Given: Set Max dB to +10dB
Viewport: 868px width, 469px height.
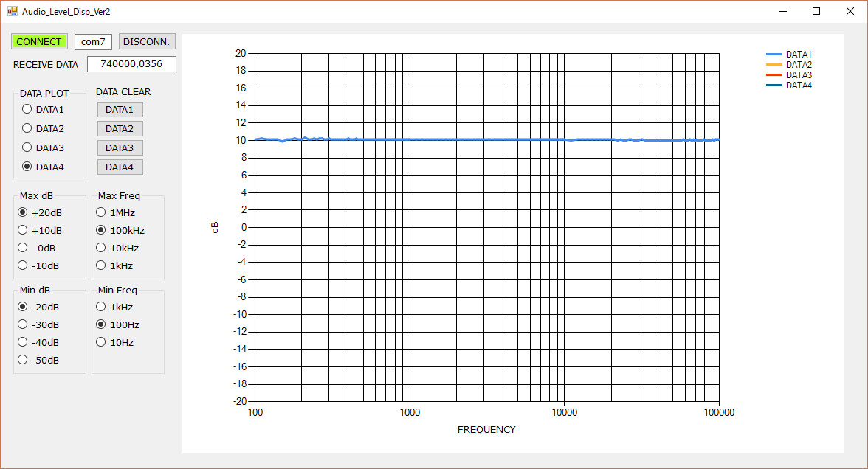Looking at the screenshot, I should pyautogui.click(x=23, y=230).
